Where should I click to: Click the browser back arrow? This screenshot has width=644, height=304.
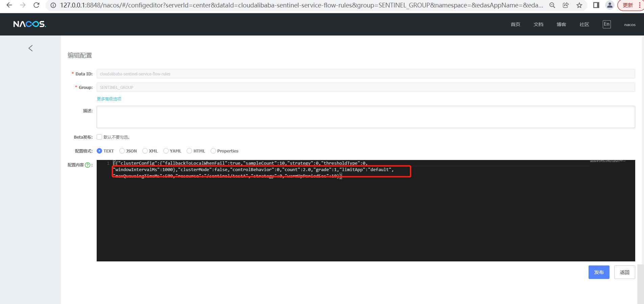(9, 5)
